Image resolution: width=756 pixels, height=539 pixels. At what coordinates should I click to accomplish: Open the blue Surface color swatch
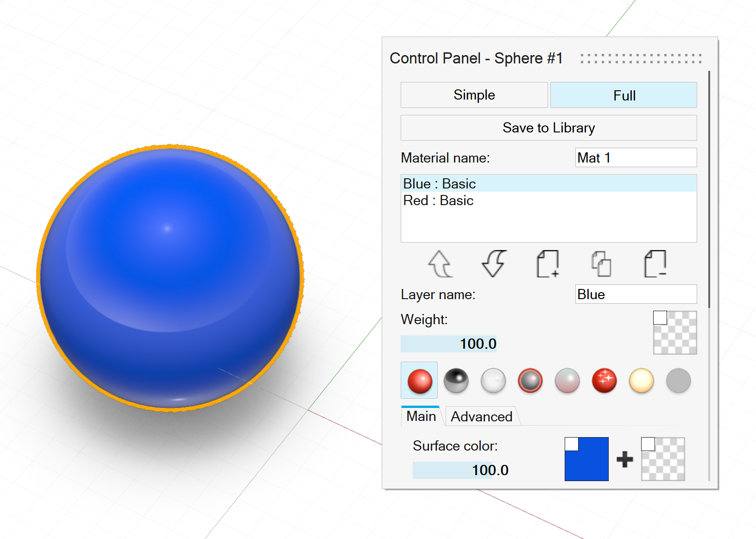tap(591, 463)
